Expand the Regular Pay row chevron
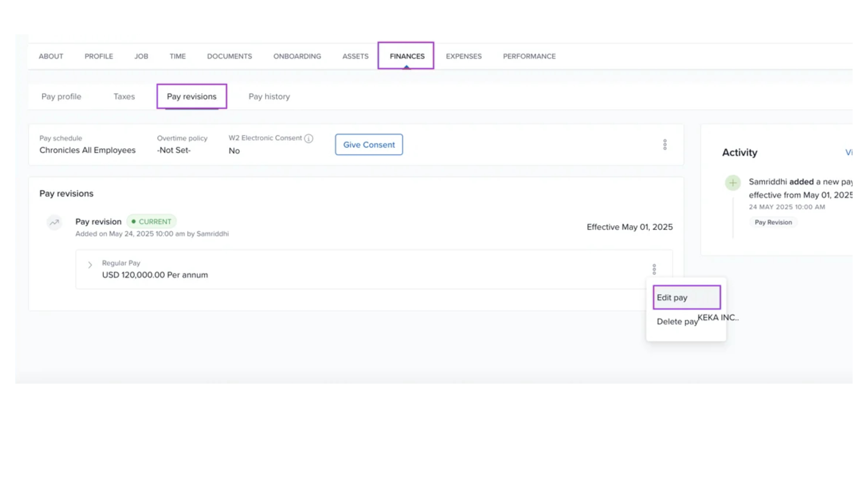This screenshot has height=488, width=868. pos(90,265)
